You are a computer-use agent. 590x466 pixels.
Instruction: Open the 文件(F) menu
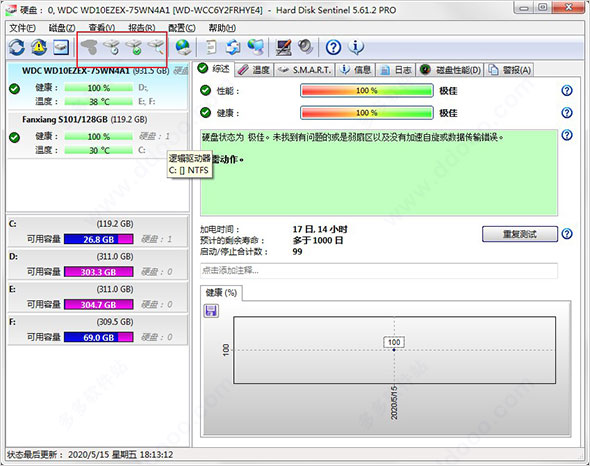coord(22,28)
